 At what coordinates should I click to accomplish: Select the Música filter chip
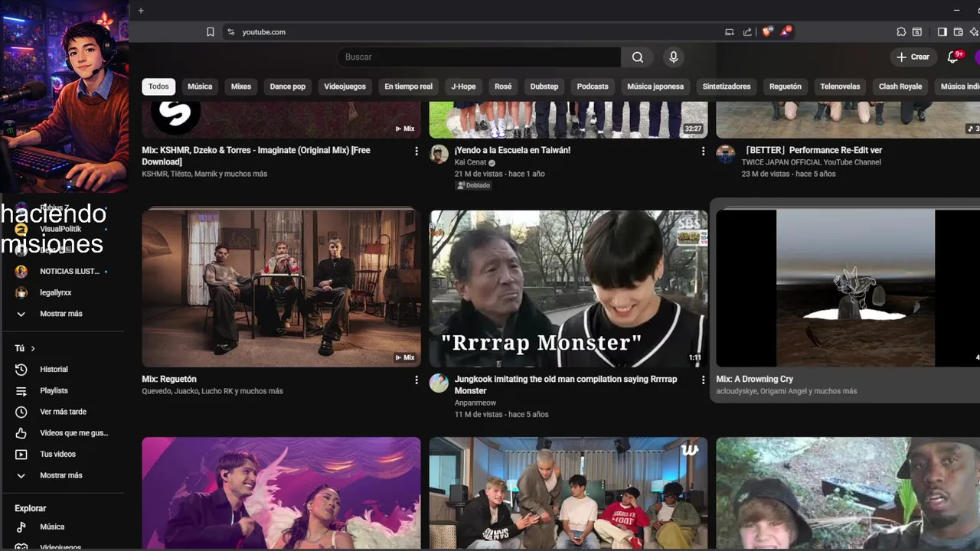[200, 86]
